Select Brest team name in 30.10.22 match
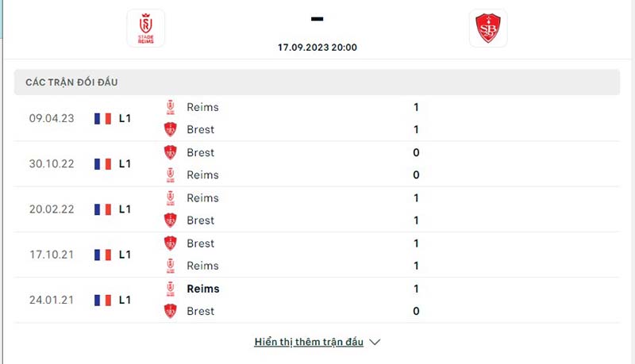The height and width of the screenshot is (364, 635). click(x=201, y=152)
